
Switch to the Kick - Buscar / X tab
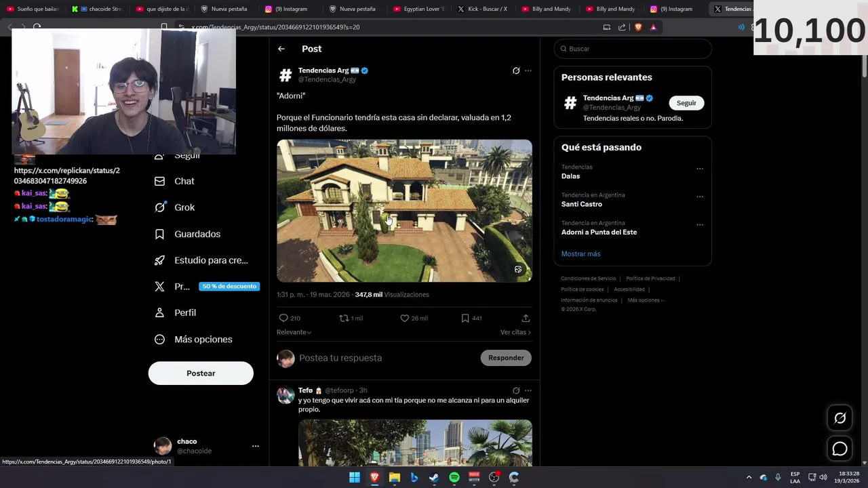(482, 9)
